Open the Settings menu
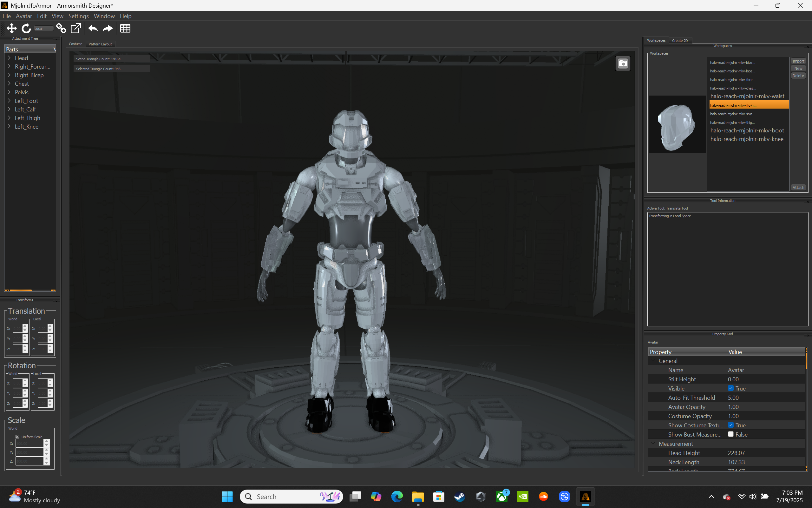This screenshot has height=508, width=812. 79,16
